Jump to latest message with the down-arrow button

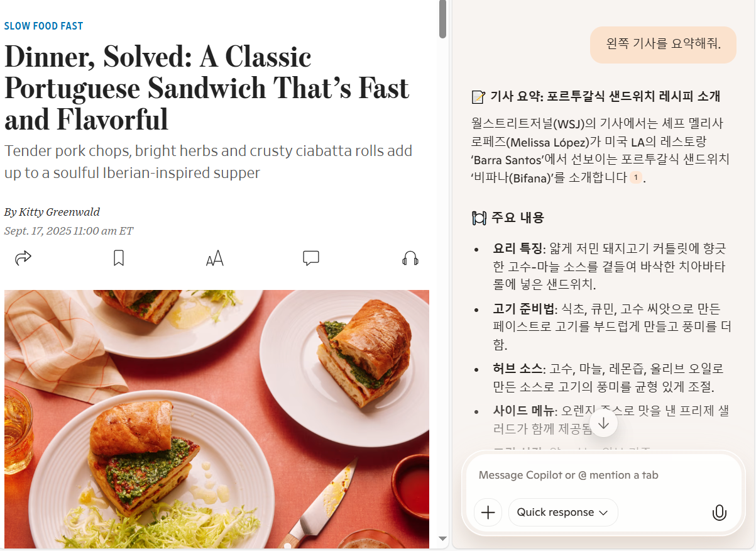tap(604, 423)
